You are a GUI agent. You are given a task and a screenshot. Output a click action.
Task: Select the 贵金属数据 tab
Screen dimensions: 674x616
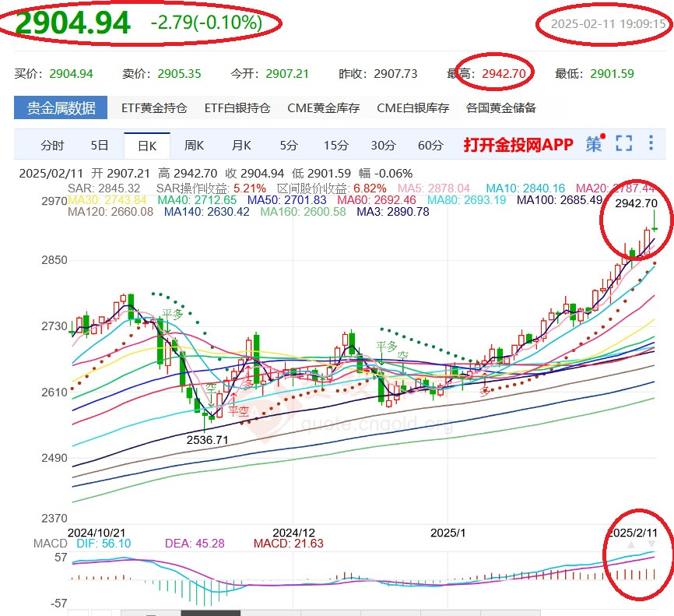pyautogui.click(x=61, y=107)
